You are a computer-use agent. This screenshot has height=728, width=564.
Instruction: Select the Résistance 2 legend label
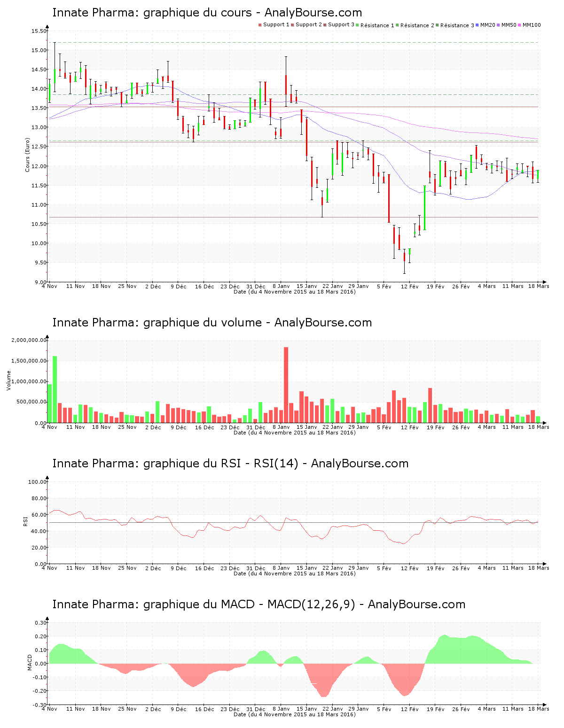click(x=417, y=25)
